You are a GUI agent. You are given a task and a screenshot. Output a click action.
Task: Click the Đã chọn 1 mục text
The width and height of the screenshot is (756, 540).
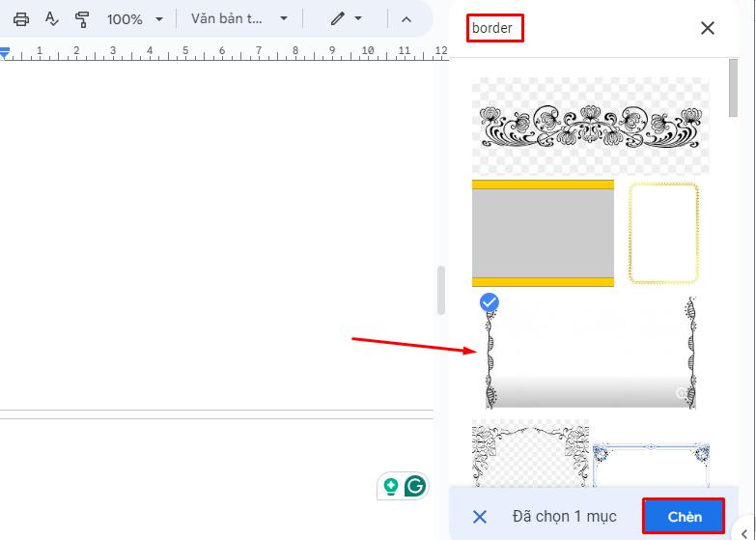pos(565,517)
